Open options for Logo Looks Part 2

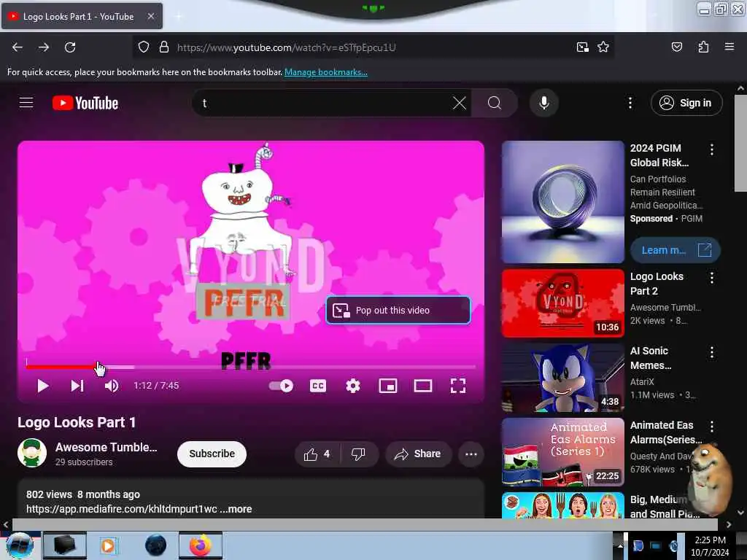[712, 278]
